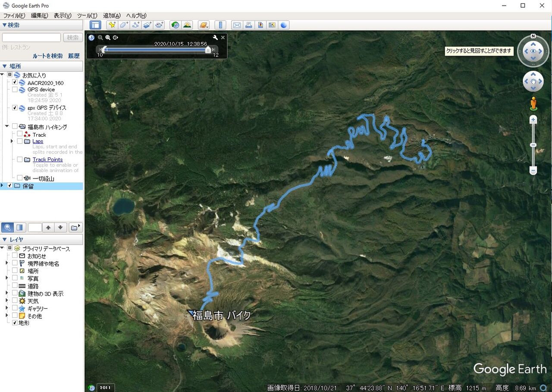View in Google Maps toolbar icon

272,25
